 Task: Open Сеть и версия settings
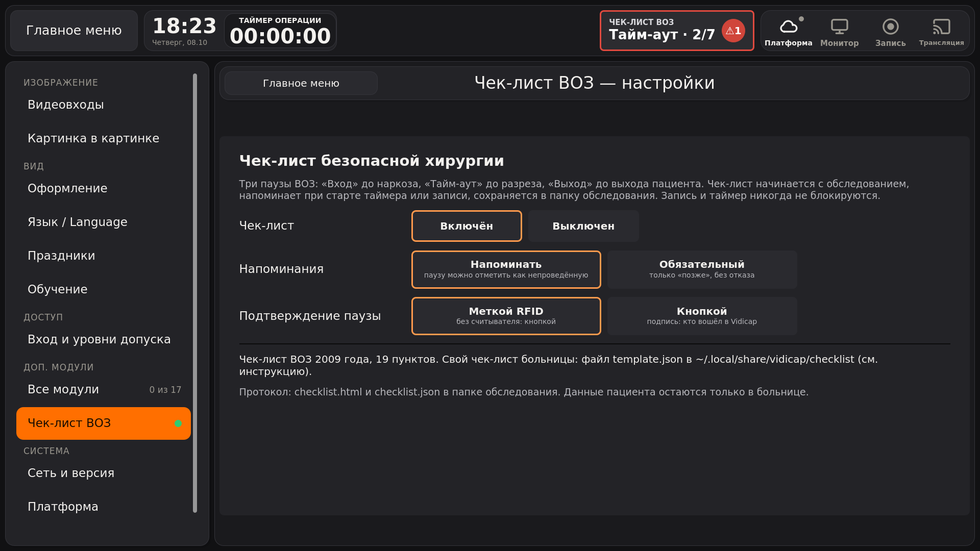[x=104, y=473]
